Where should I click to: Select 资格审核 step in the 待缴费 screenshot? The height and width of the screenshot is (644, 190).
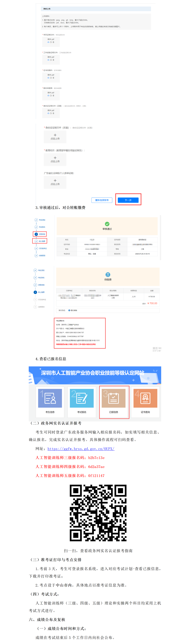(x=39, y=285)
